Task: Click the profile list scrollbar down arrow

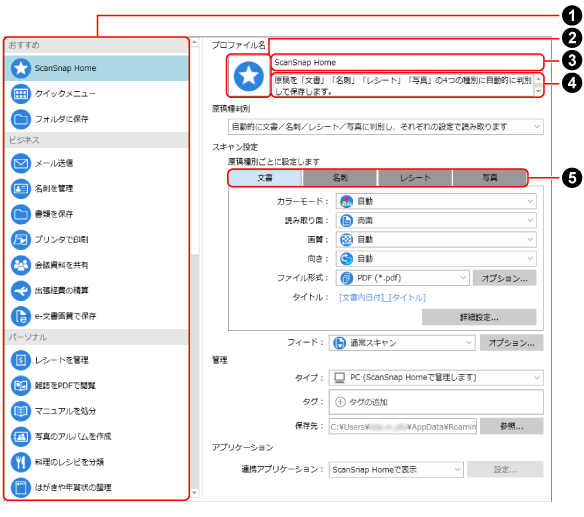Action: pyautogui.click(x=194, y=493)
